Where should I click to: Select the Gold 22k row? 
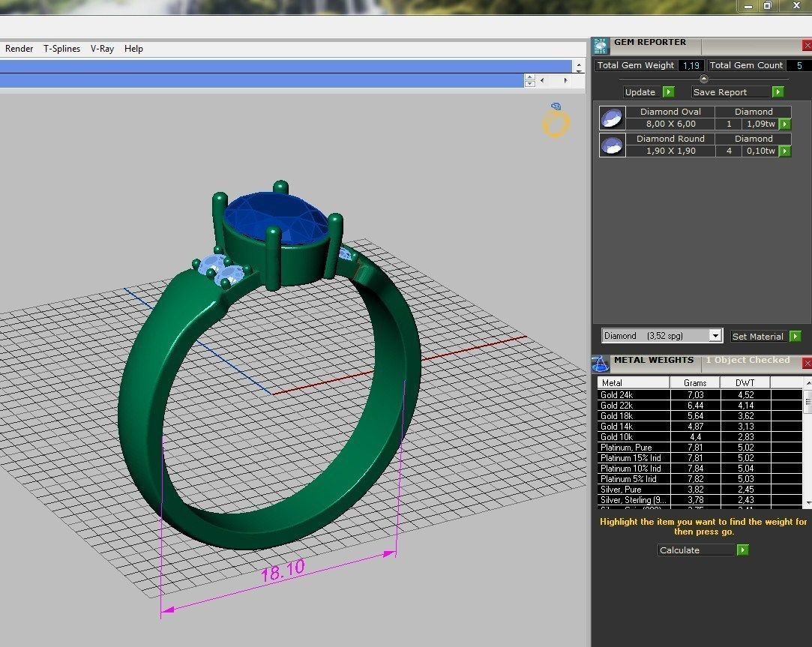coord(700,405)
